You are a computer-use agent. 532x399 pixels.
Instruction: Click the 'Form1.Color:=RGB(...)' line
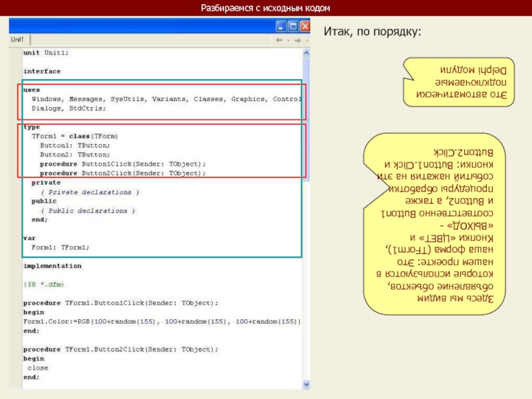tap(162, 321)
